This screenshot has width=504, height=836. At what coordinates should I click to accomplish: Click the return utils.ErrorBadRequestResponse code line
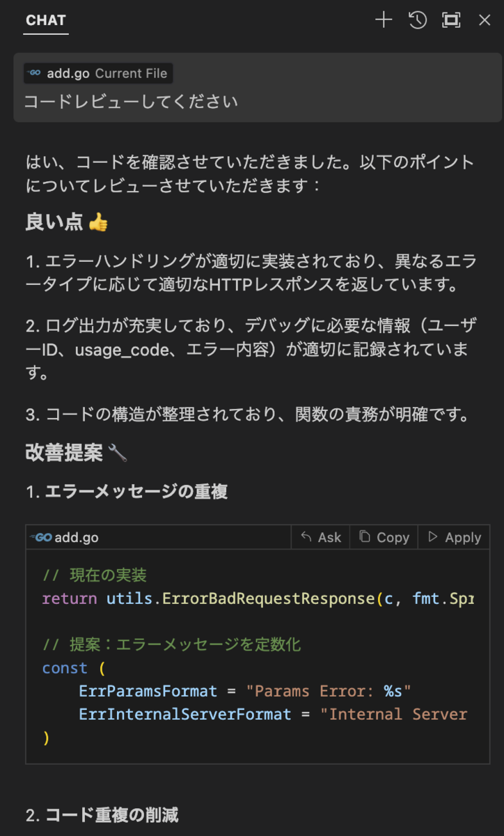coord(258,598)
